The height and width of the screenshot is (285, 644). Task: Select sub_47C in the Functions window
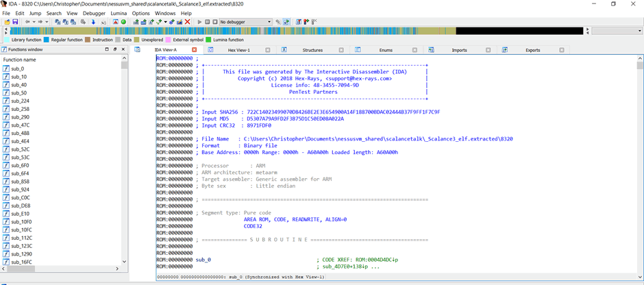(20, 125)
